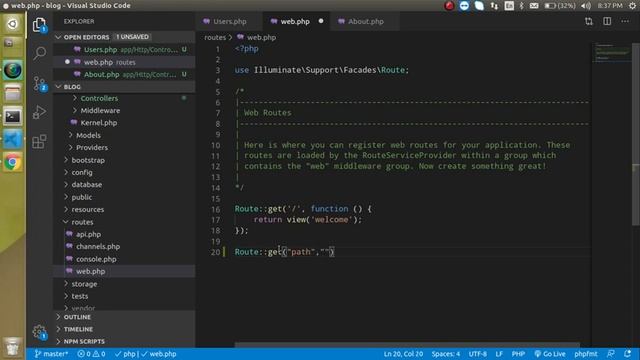This screenshot has height=360, width=640.
Task: Open the Manage gear icon
Action: click(40, 332)
